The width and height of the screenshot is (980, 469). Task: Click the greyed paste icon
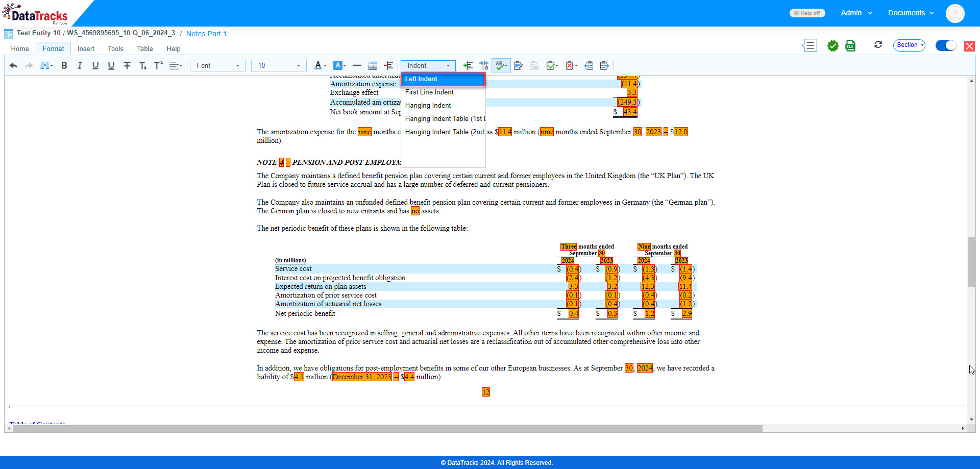pyautogui.click(x=534, y=65)
